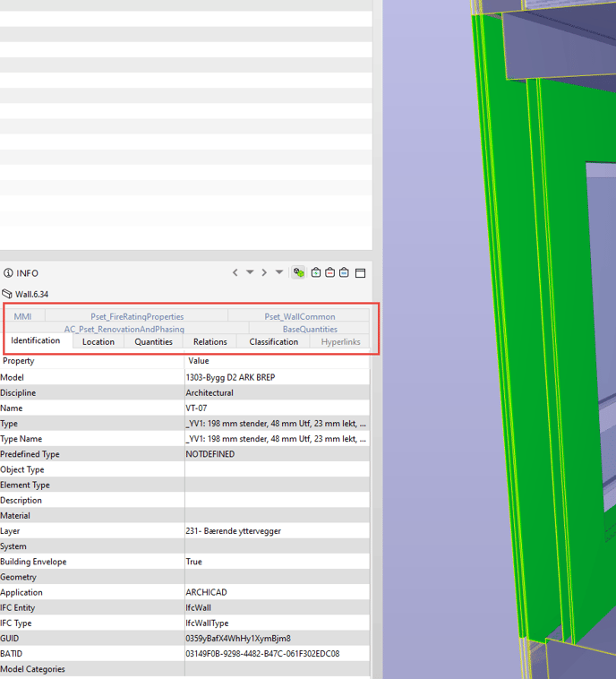Viewport: 616px width, 679px height.
Task: Click the Property column header
Action: 92,361
